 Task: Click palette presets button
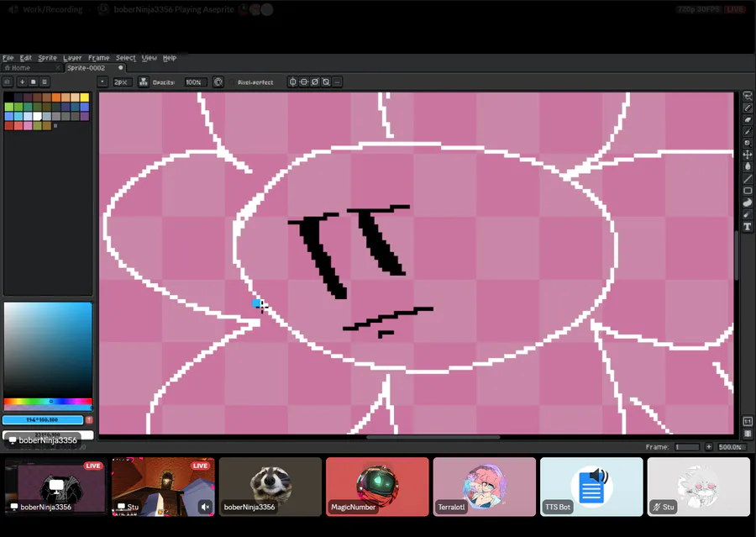tap(34, 82)
